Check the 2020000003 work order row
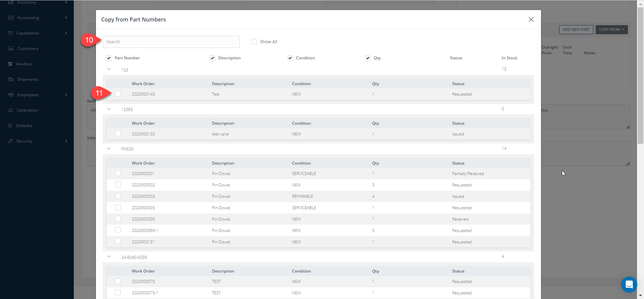Screen dimensions: 644x299 click(x=118, y=196)
